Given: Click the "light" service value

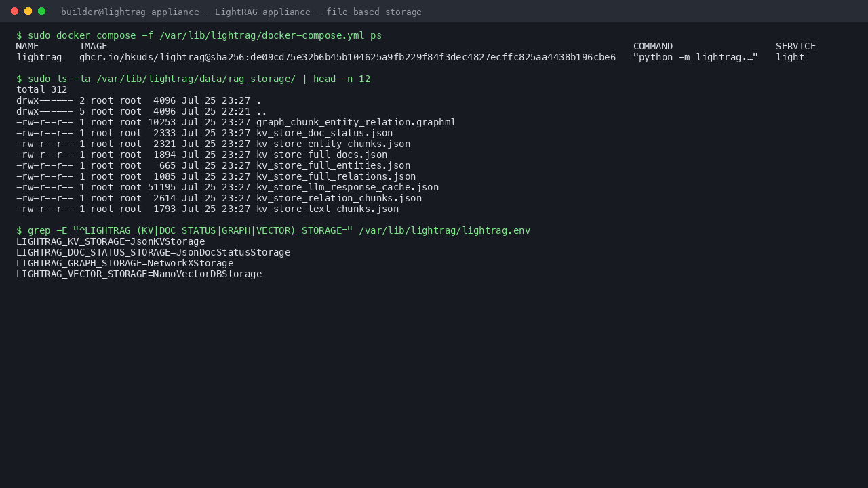Looking at the screenshot, I should tap(791, 57).
